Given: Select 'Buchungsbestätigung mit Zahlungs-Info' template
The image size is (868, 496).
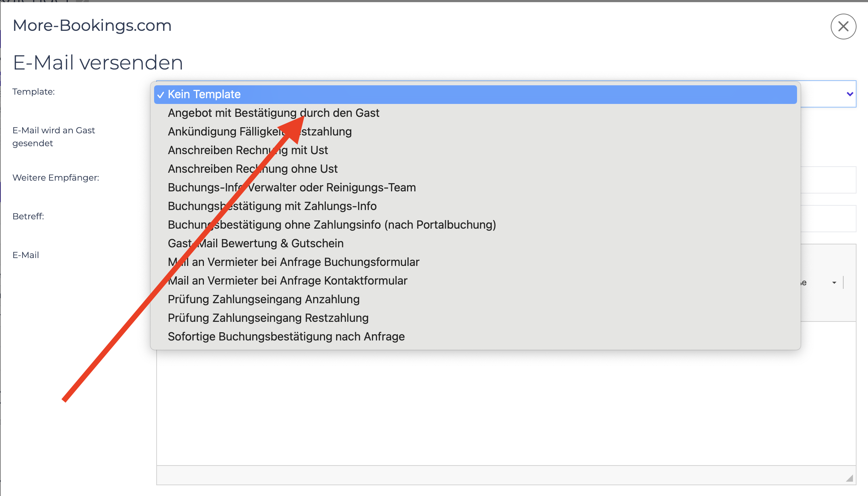Looking at the screenshot, I should click(475, 206).
